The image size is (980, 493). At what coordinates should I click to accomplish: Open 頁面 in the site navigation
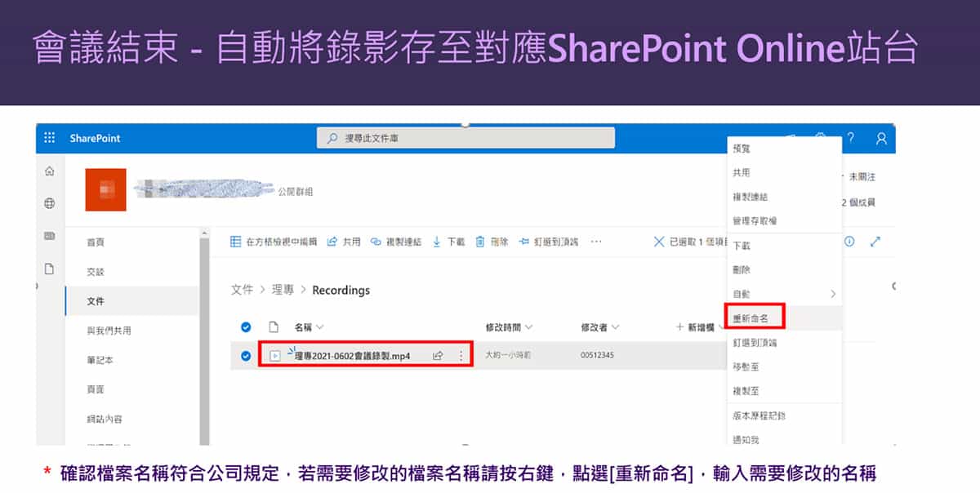(96, 389)
